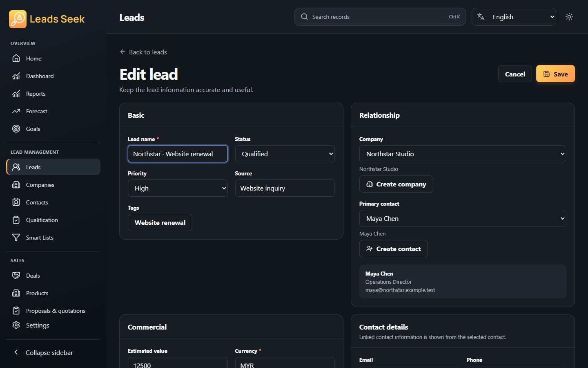This screenshot has width=588, height=368.
Task: Expand the Company dropdown Northstar Studio
Action: pos(463,154)
